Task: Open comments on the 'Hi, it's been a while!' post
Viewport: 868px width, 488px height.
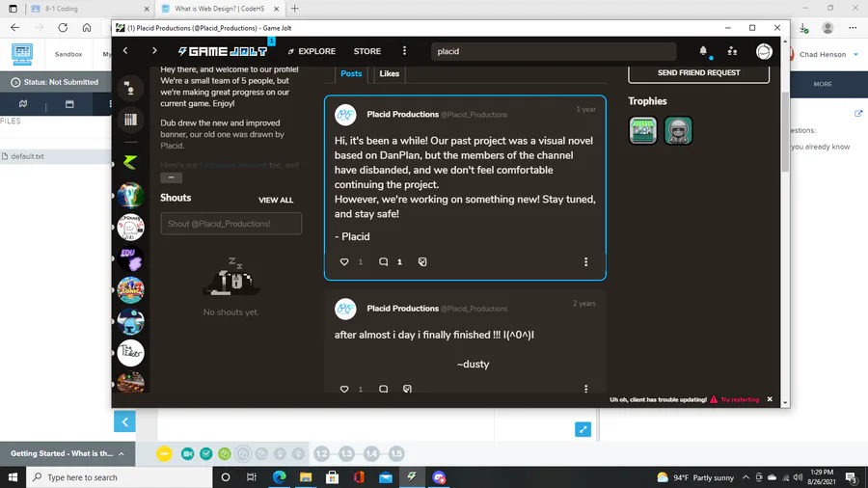Action: pos(383,261)
